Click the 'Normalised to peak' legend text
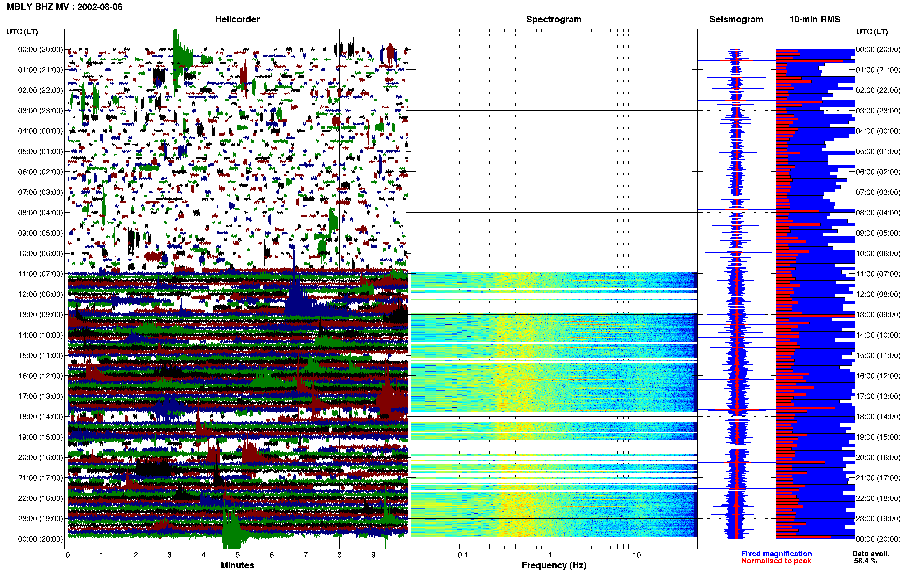The width and height of the screenshot is (924, 578). (x=776, y=561)
